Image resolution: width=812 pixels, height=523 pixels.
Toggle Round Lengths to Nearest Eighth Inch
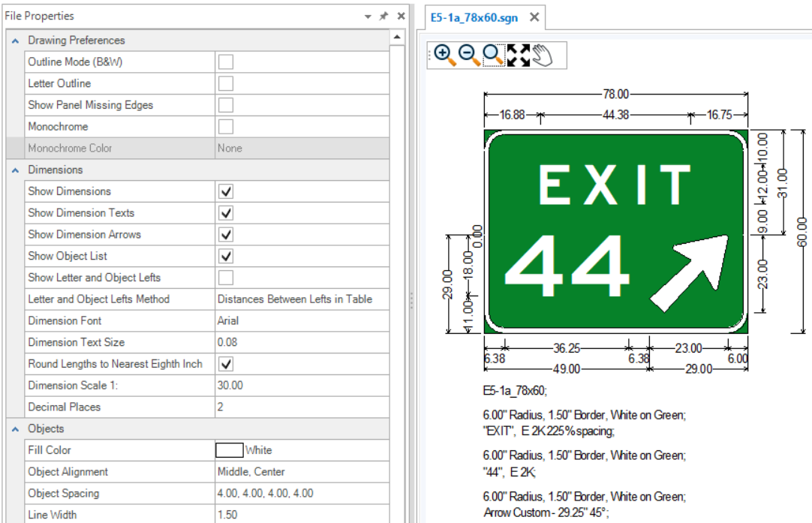click(x=225, y=364)
